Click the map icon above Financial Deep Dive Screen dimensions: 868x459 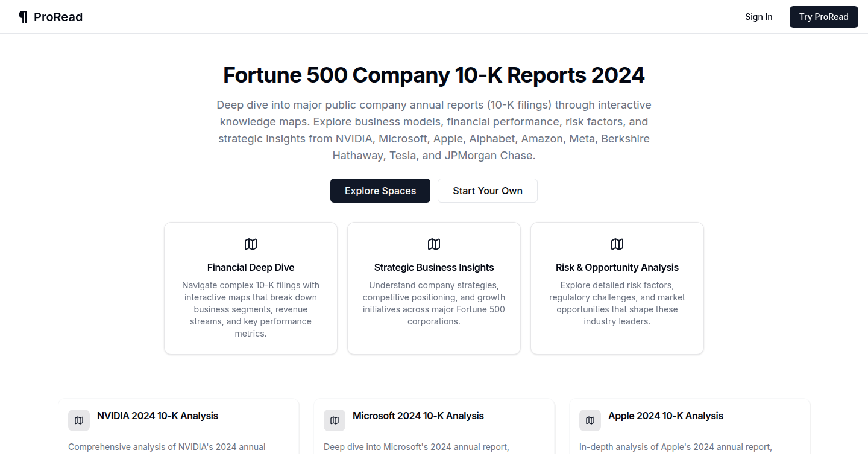[x=251, y=244]
